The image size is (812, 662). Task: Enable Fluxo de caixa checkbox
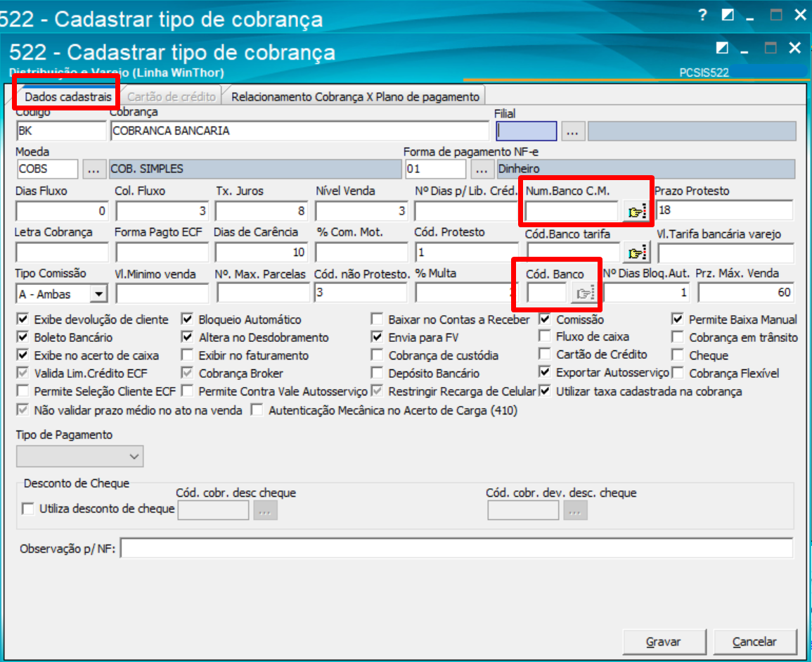tap(545, 336)
